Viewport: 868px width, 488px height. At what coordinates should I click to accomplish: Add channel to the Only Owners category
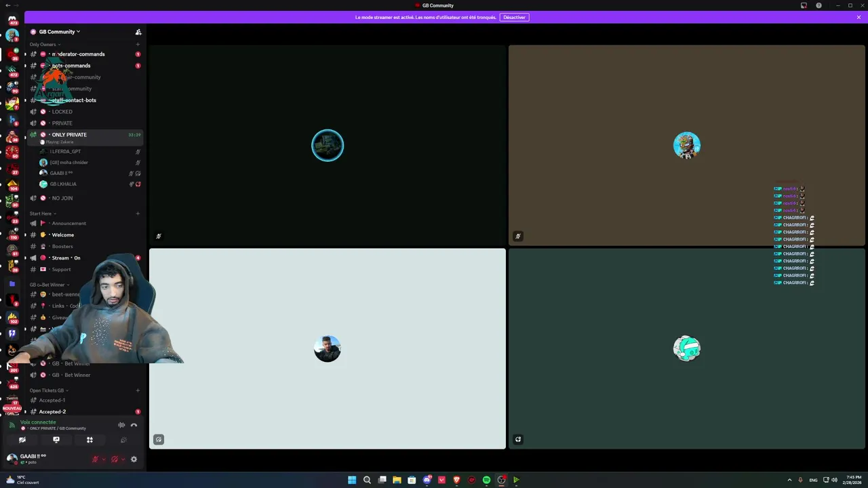(x=138, y=45)
